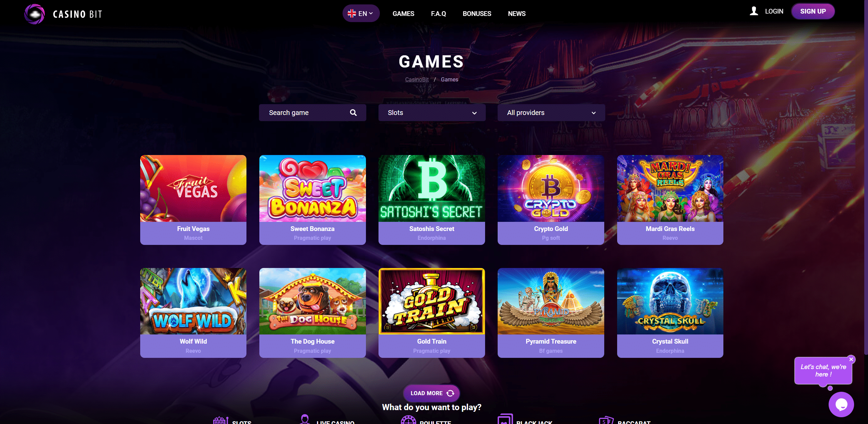The image size is (868, 424).
Task: Open the live chat bubble icon
Action: coord(841,404)
